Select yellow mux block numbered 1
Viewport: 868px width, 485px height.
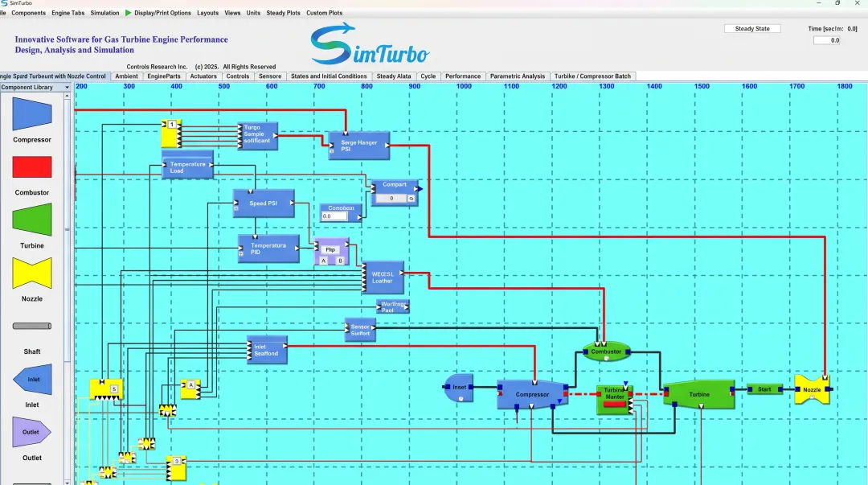coord(172,134)
